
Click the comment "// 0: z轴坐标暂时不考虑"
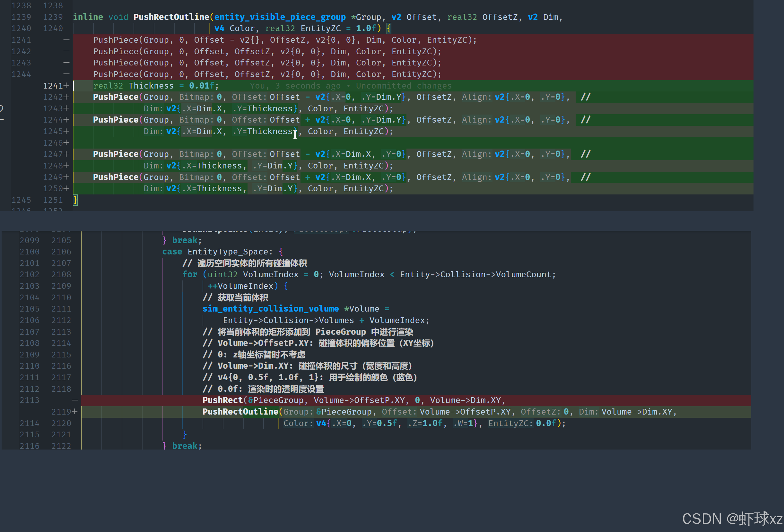(x=254, y=354)
